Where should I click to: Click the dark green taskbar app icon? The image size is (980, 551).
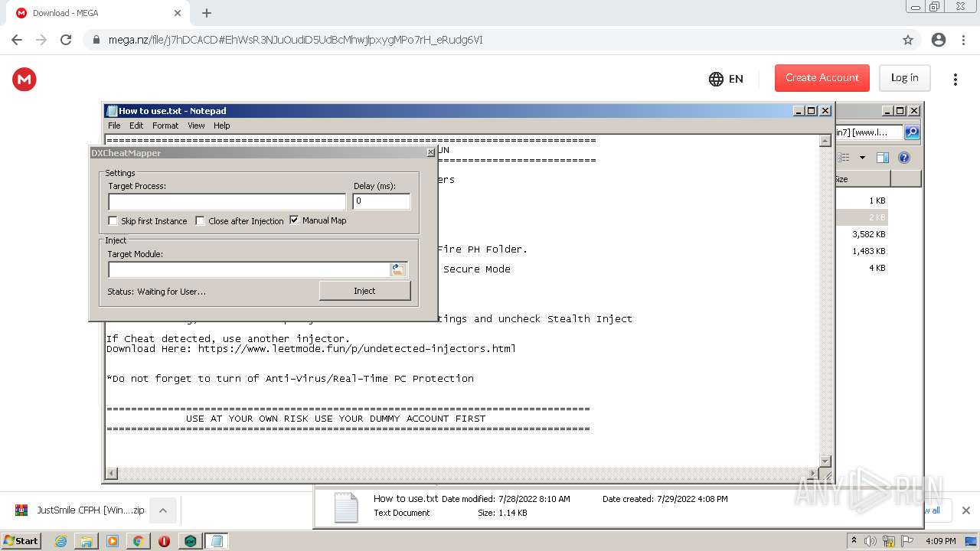point(190,541)
